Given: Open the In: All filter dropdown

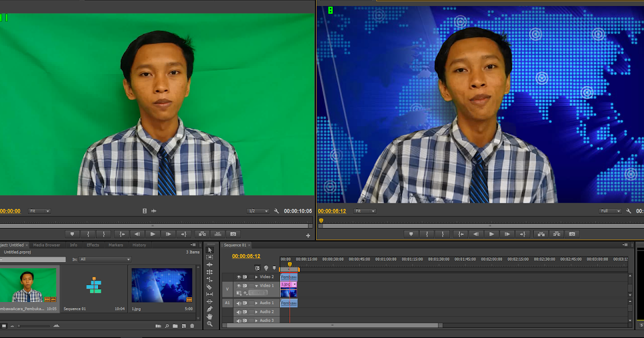Looking at the screenshot, I should (x=105, y=260).
